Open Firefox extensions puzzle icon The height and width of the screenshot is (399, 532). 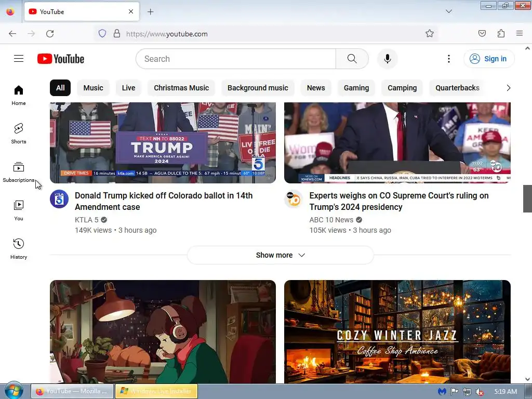tap(501, 34)
